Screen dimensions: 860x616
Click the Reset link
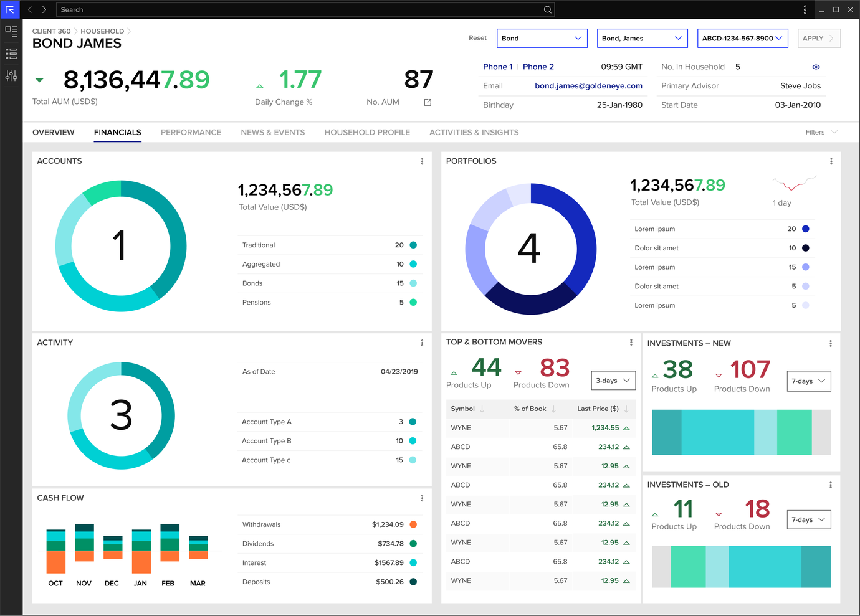(478, 38)
